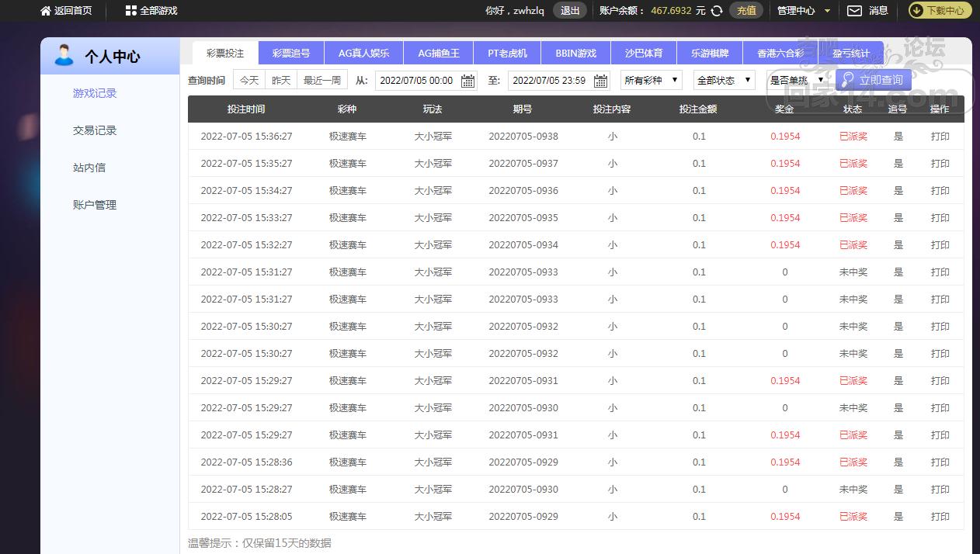Open the AG真人娱乐 tab

(363, 54)
